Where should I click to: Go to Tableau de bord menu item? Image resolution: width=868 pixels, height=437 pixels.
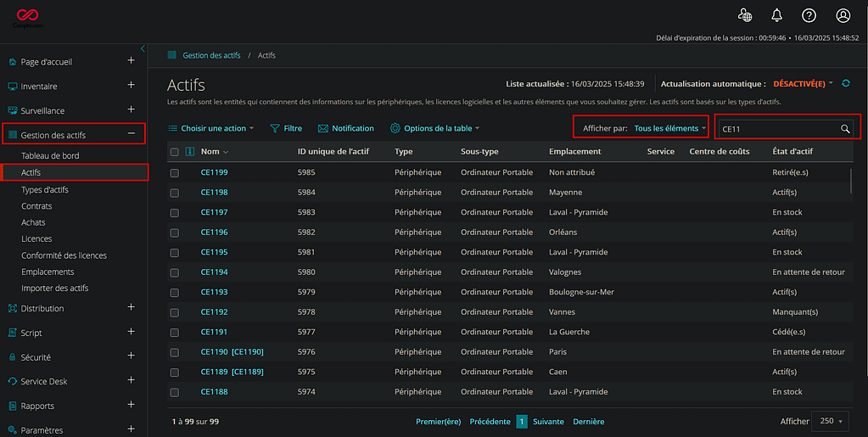tap(50, 156)
